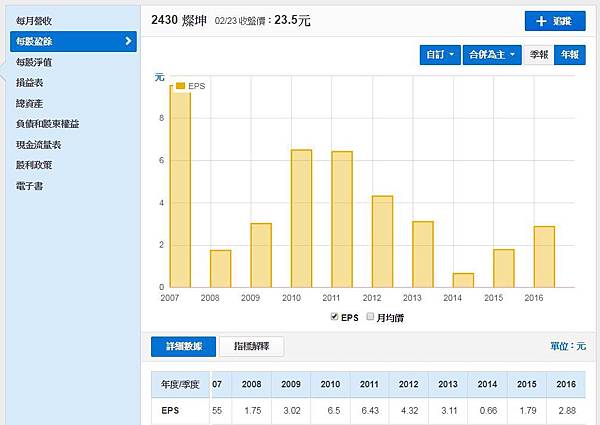Click the EPS value 4.32 cell

coord(409,410)
